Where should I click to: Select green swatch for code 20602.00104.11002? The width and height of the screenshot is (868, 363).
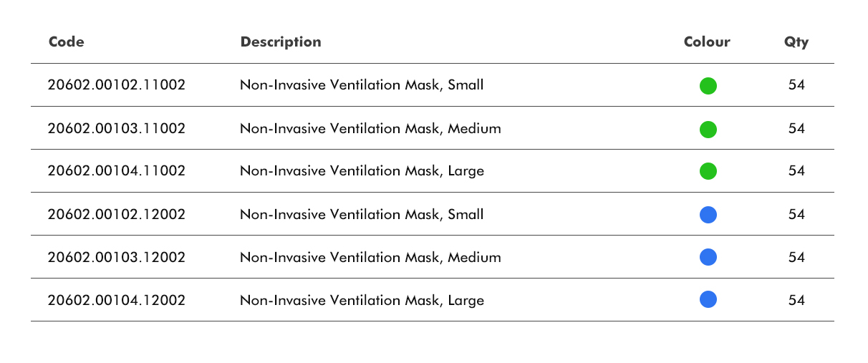coord(708,171)
